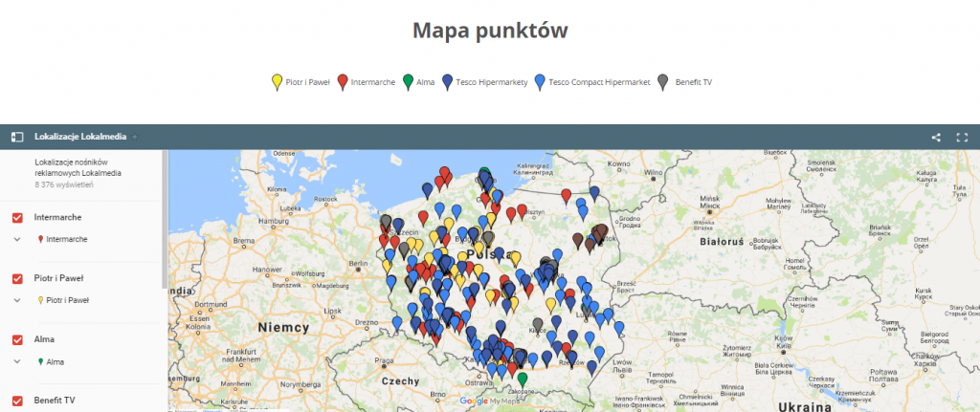Screen dimensions: 980x412
Task: Click the Google My Maps logo
Action: point(488,401)
